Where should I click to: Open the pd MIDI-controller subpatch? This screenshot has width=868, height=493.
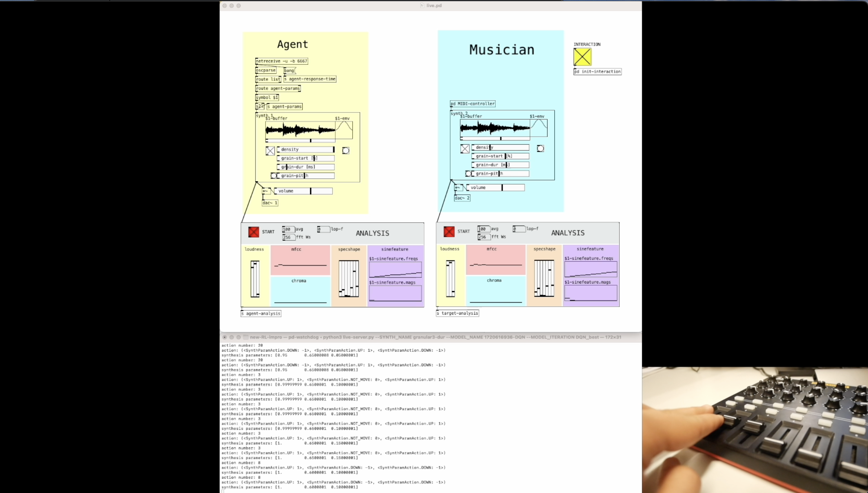[473, 104]
